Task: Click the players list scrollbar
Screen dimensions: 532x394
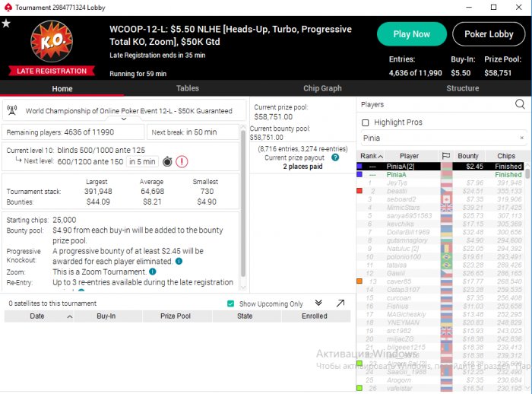Action: coord(527,174)
